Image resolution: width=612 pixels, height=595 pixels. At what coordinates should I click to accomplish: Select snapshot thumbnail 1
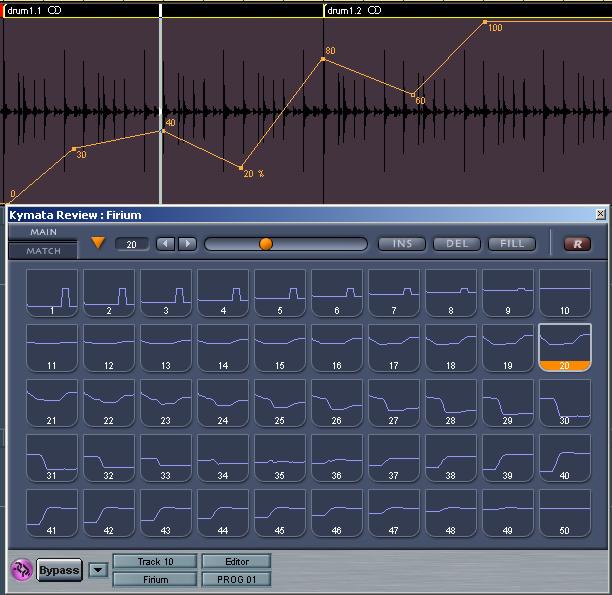tap(52, 292)
